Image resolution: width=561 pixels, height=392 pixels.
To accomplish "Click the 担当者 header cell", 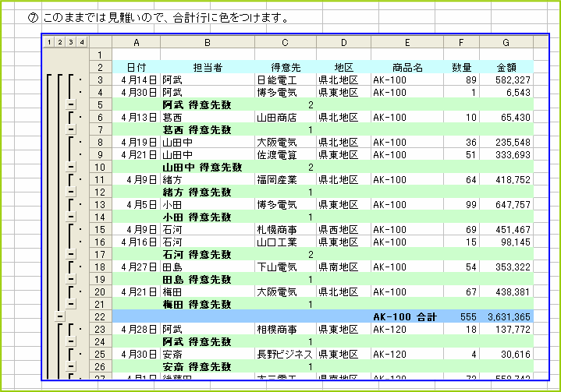I will coord(208,67).
